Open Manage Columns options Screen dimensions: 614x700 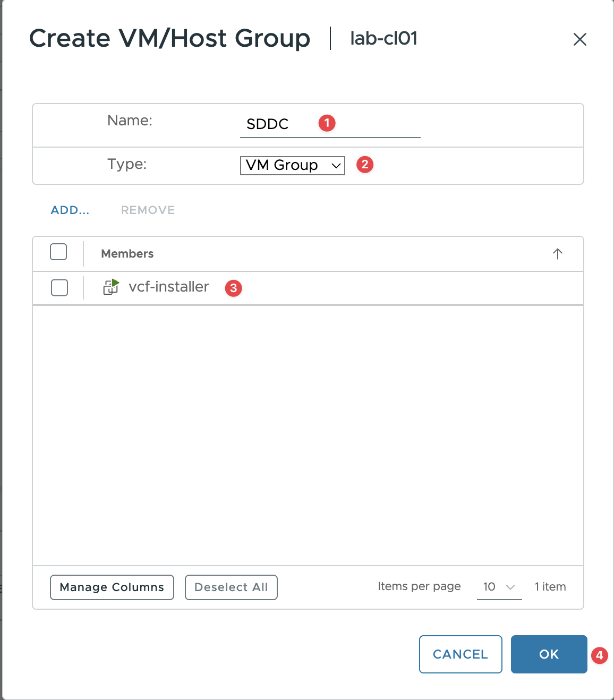[112, 587]
